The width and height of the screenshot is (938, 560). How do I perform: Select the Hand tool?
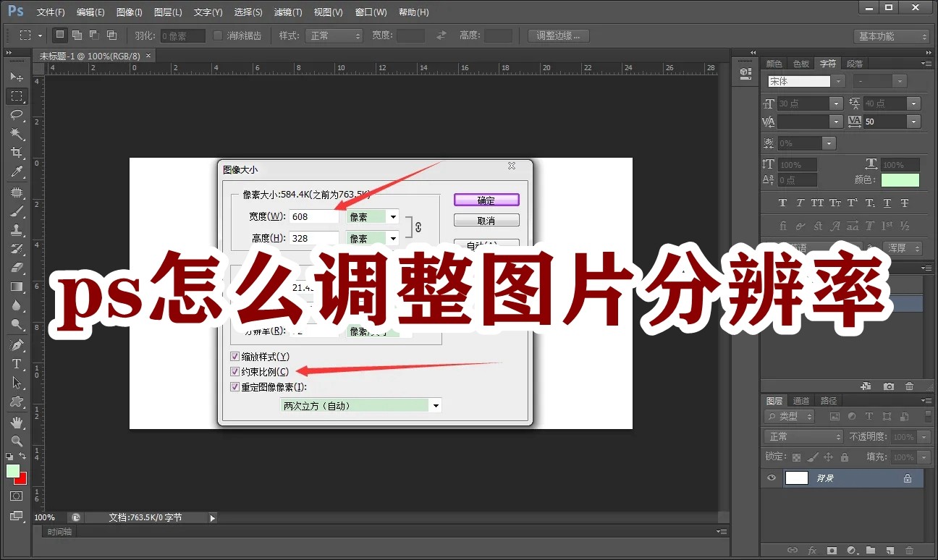[x=17, y=422]
